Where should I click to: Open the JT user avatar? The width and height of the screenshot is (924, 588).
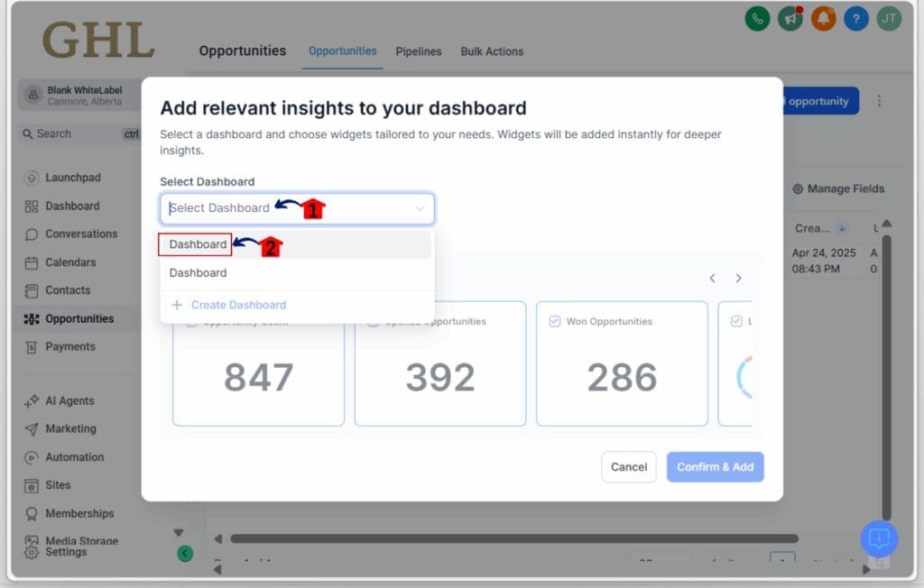coord(889,19)
